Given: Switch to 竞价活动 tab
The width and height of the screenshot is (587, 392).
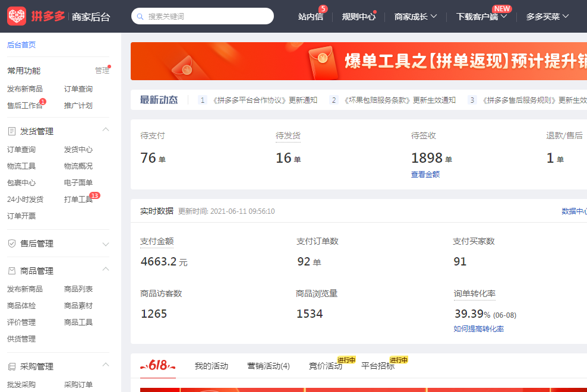Looking at the screenshot, I should [x=326, y=366].
